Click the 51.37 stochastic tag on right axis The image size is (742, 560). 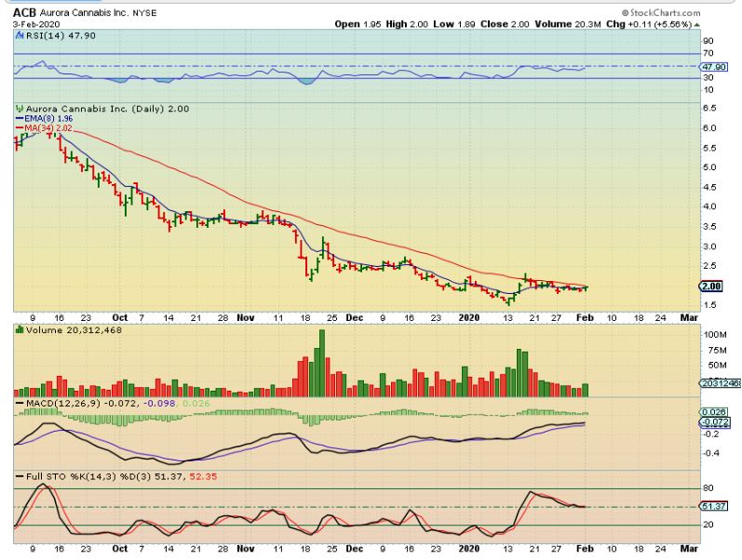click(713, 506)
